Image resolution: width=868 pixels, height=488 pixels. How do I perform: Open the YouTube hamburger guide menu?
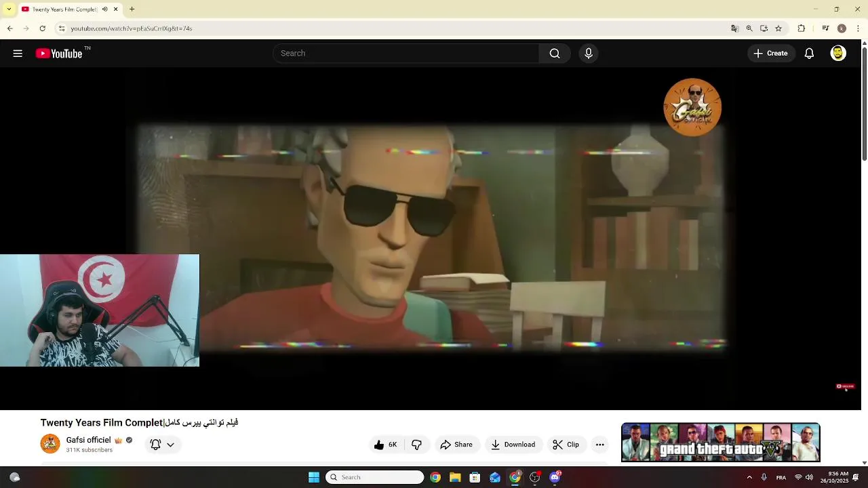(18, 54)
